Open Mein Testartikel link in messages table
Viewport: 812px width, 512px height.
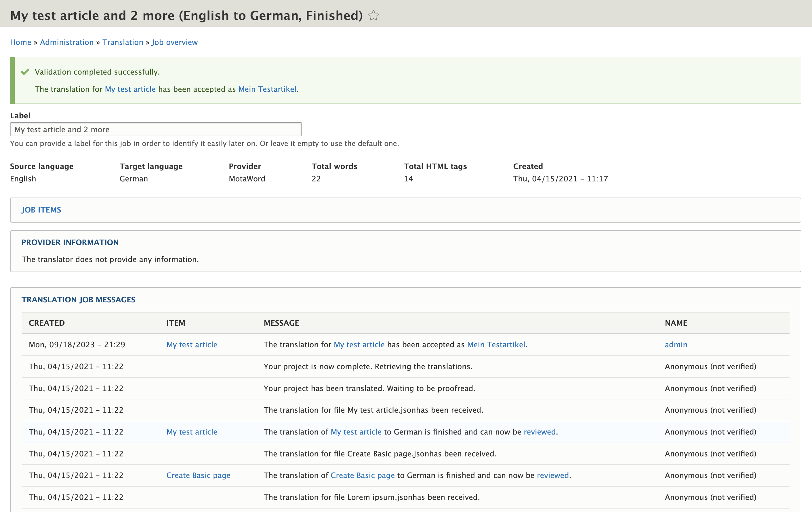496,345
